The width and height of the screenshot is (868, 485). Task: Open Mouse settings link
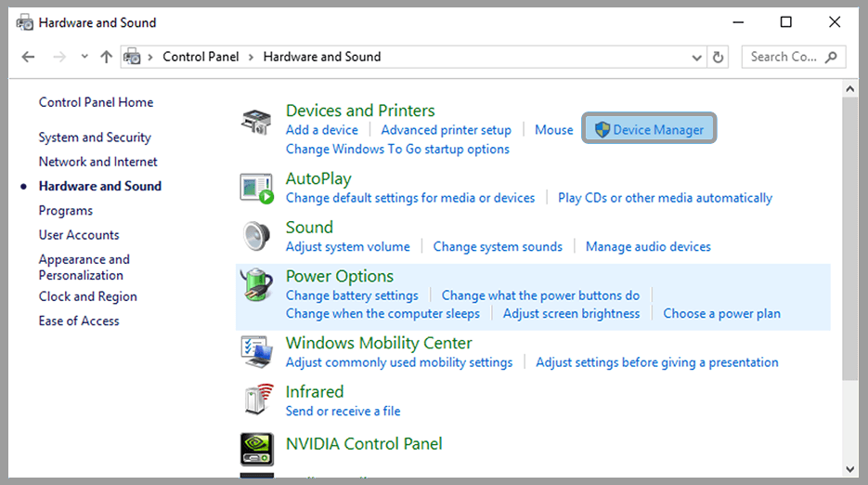pos(554,130)
